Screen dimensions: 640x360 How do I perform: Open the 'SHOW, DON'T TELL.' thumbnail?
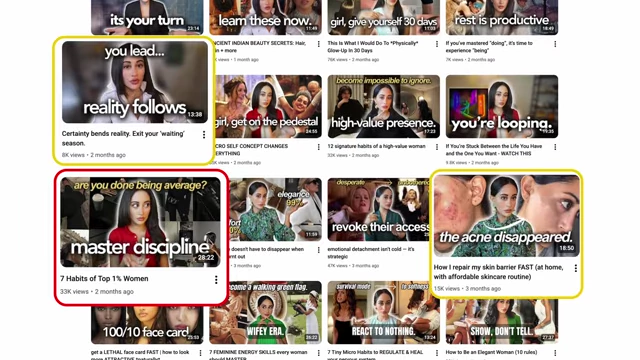tap(502, 322)
